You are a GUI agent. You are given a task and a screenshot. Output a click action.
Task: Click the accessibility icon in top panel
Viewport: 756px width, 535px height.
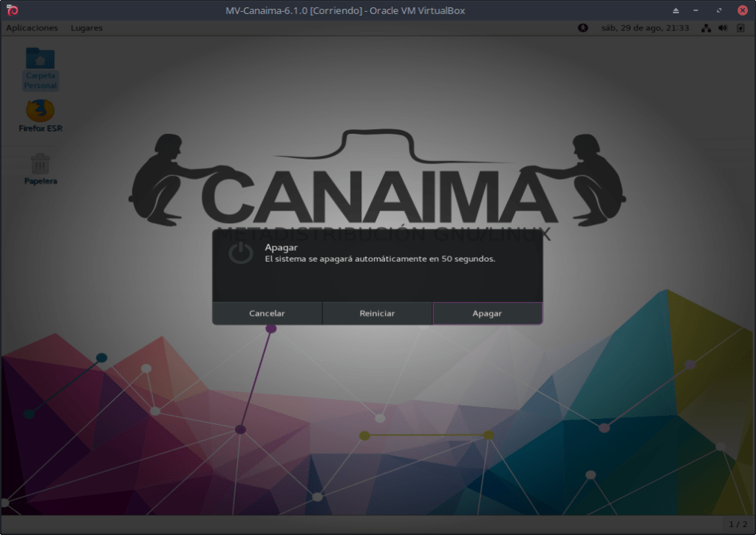582,28
